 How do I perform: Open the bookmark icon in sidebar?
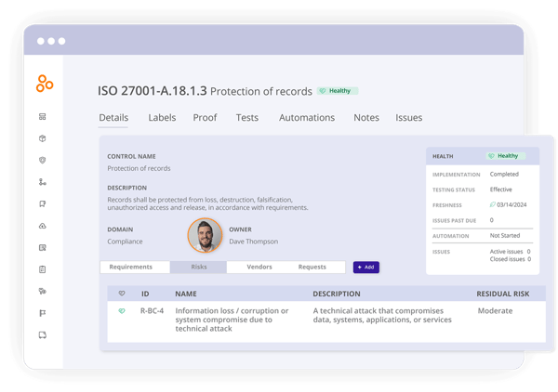[x=43, y=203]
